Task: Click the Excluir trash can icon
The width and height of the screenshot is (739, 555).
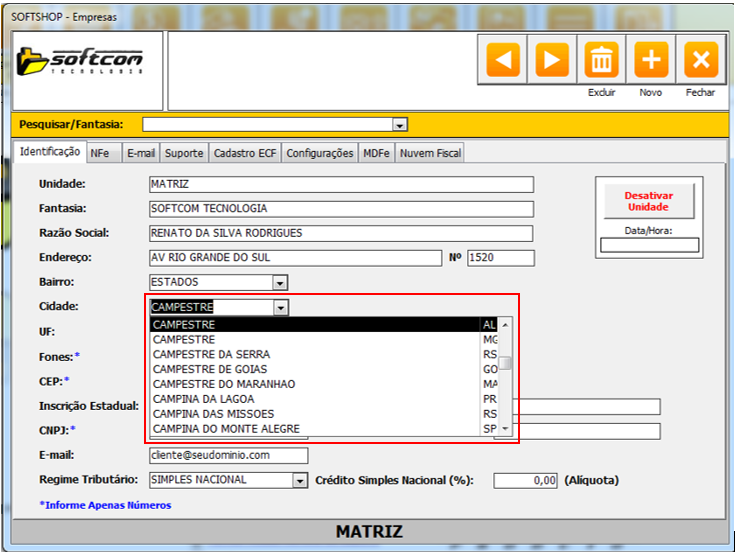Action: tap(601, 60)
